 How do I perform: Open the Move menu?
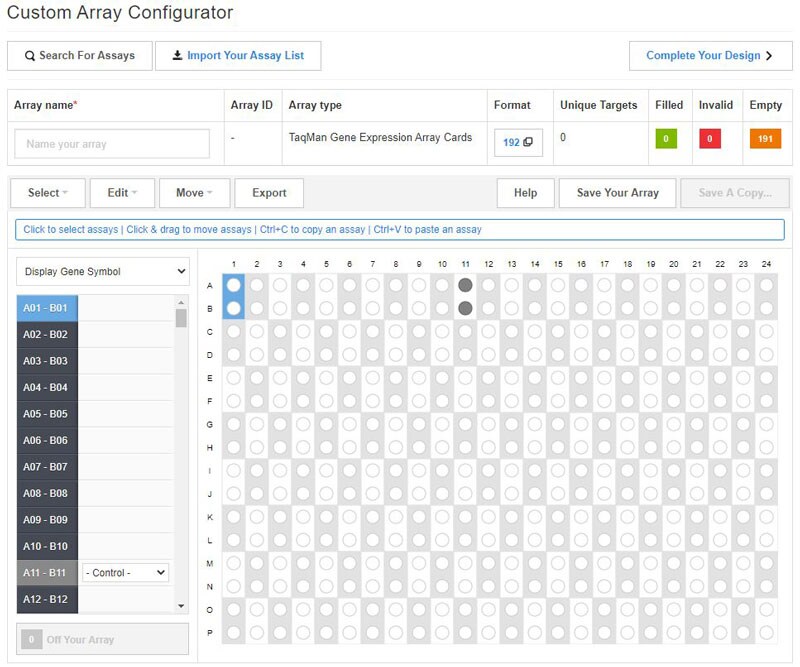(x=195, y=193)
